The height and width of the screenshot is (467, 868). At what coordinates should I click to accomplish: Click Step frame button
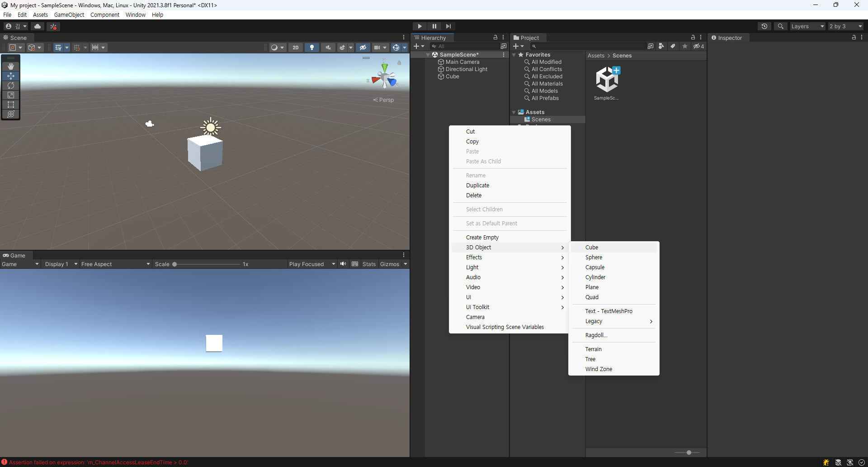(448, 26)
